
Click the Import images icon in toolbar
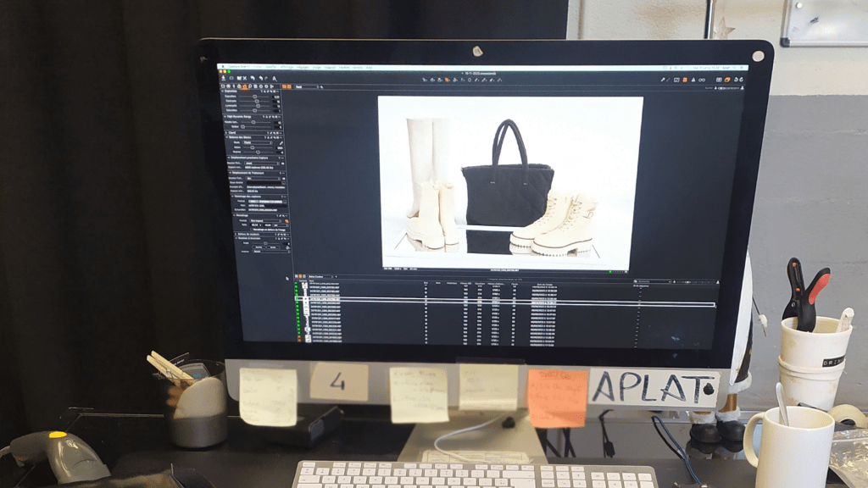coord(224,77)
